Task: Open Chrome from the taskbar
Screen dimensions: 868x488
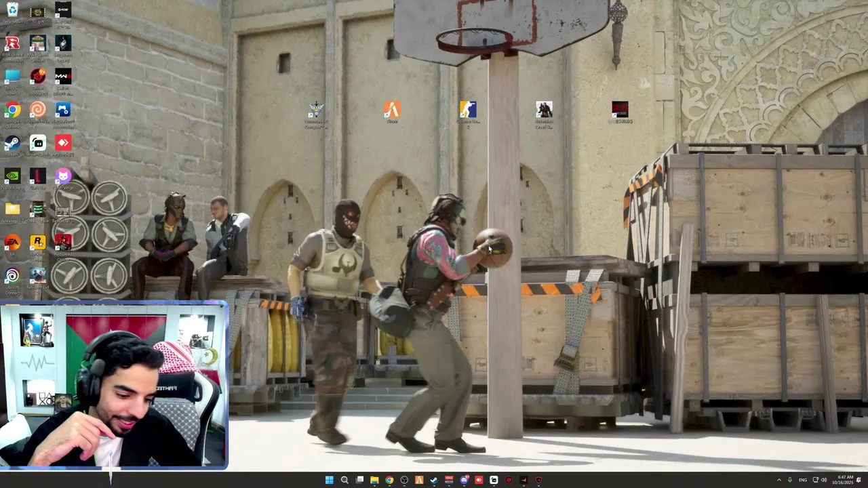Action: coord(389,480)
